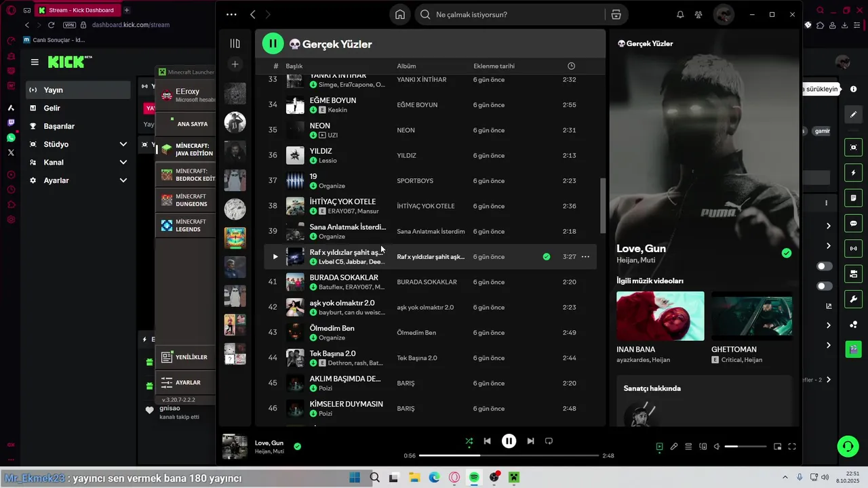The width and height of the screenshot is (868, 488).
Task: Sort the playlist by the duration clock icon
Action: pyautogui.click(x=571, y=66)
